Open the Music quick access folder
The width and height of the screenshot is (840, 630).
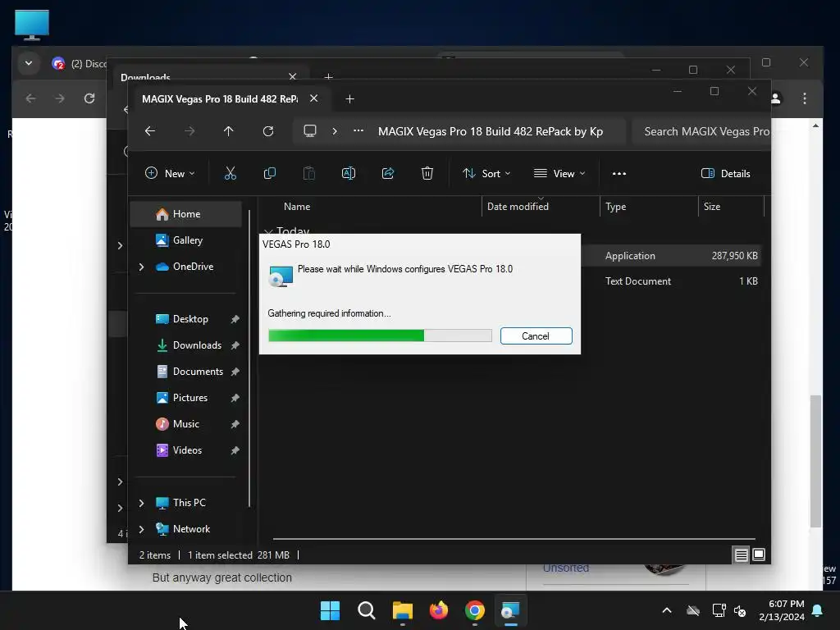[x=186, y=424]
